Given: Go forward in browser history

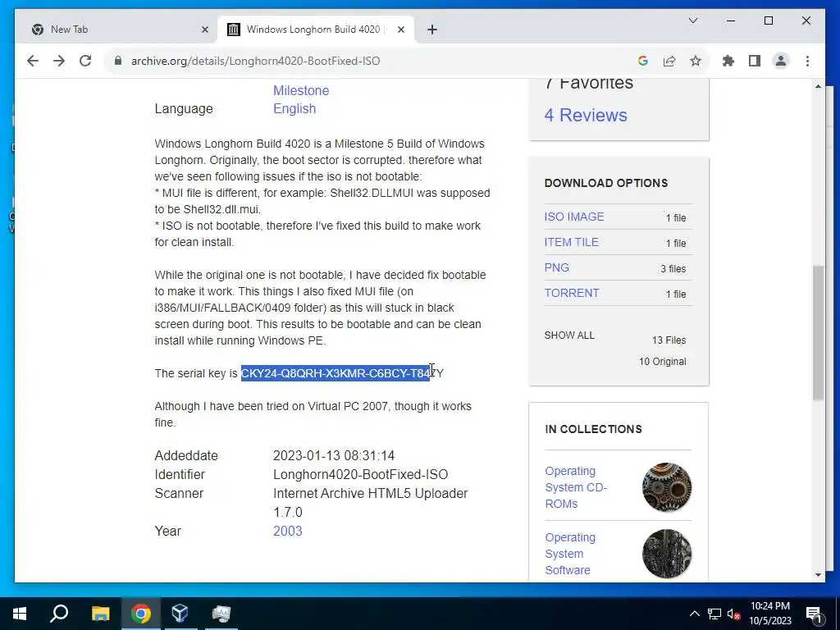Looking at the screenshot, I should coord(59,61).
